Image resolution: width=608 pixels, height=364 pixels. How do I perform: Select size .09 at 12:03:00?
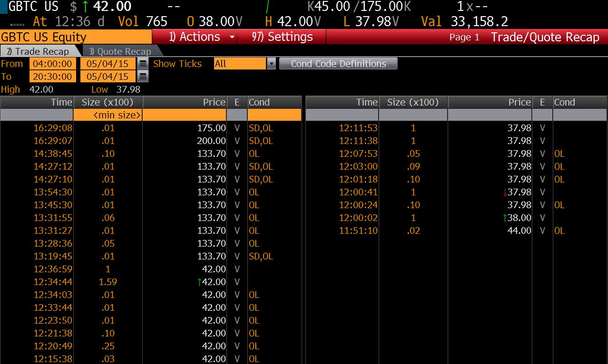point(413,166)
